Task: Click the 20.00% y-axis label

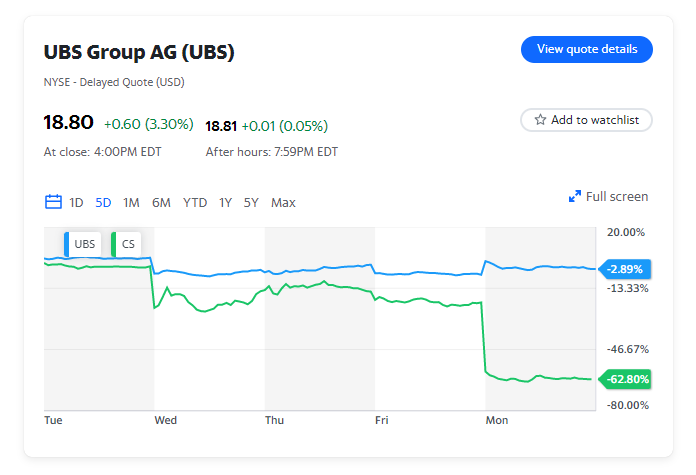Action: (626, 232)
